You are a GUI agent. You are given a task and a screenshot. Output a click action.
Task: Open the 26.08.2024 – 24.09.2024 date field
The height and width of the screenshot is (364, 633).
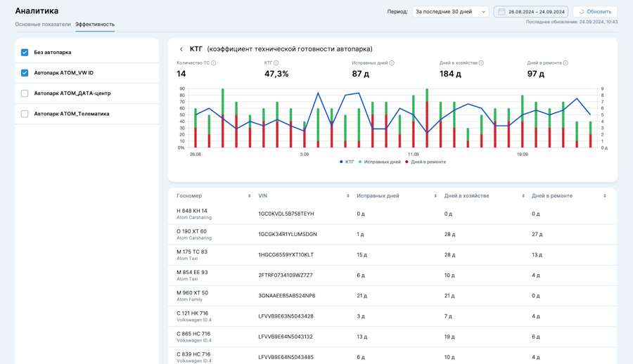coord(531,12)
